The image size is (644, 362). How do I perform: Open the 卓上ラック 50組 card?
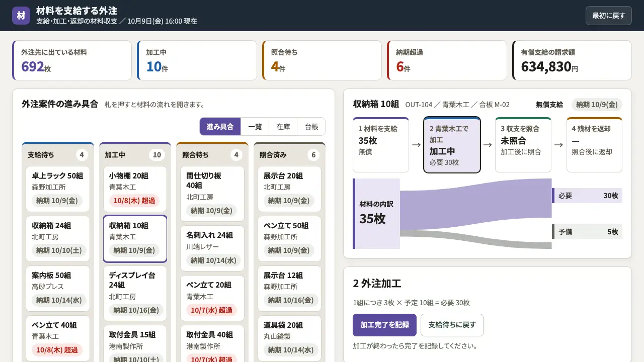click(x=58, y=189)
